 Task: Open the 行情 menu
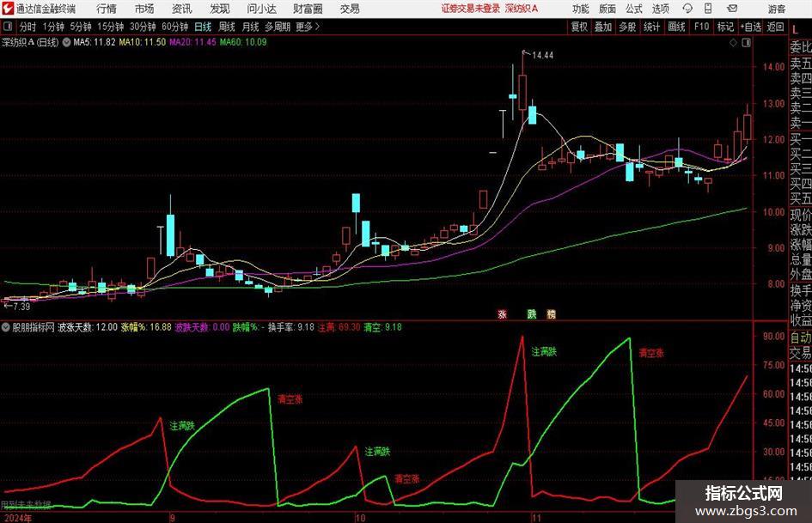tap(107, 9)
